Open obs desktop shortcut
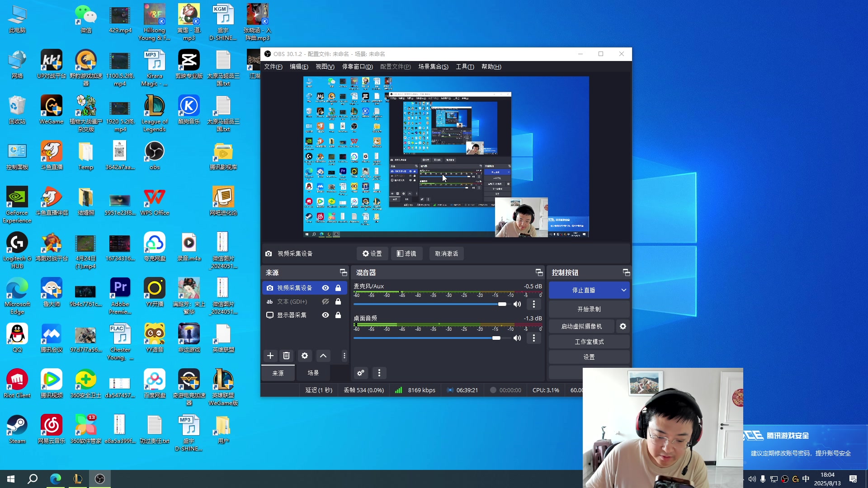868x488 pixels. click(x=155, y=156)
